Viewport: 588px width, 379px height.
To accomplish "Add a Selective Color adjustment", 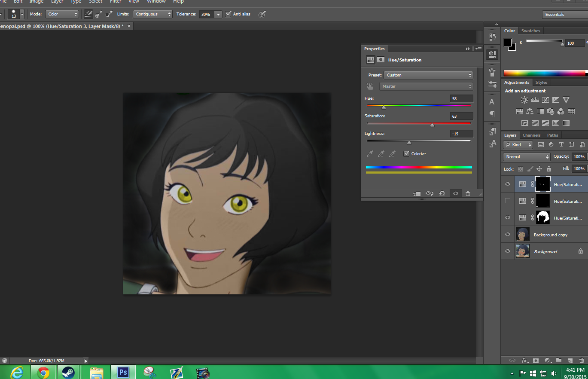I will coord(555,123).
